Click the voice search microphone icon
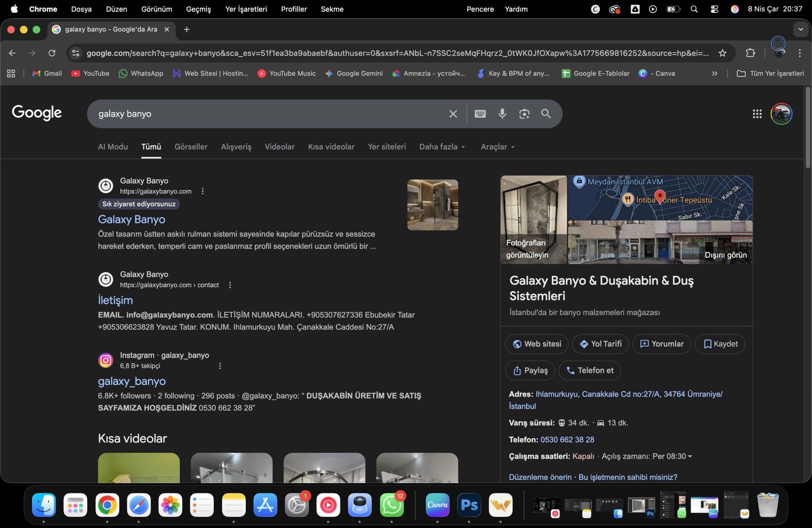Viewport: 812px width, 528px height. (x=502, y=114)
